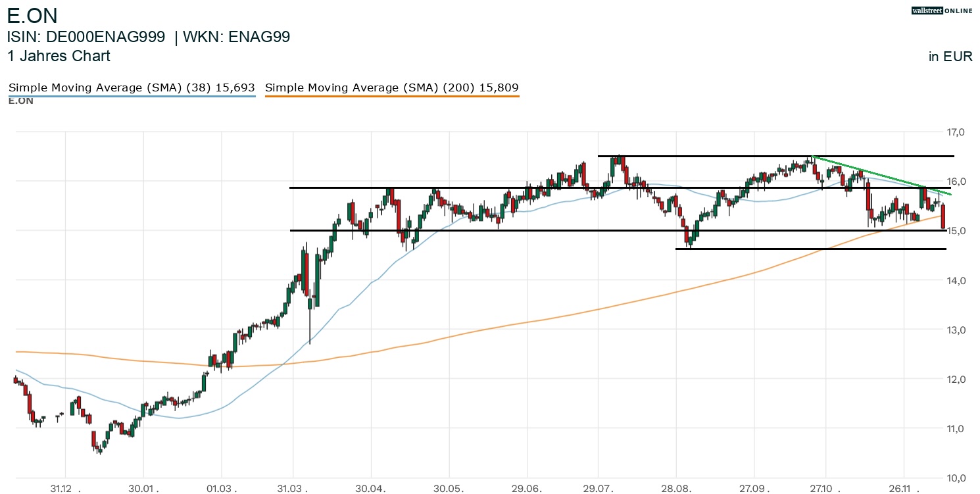Click the 17,0 price axis label
Viewport: 980px width, 494px height.
coord(956,132)
